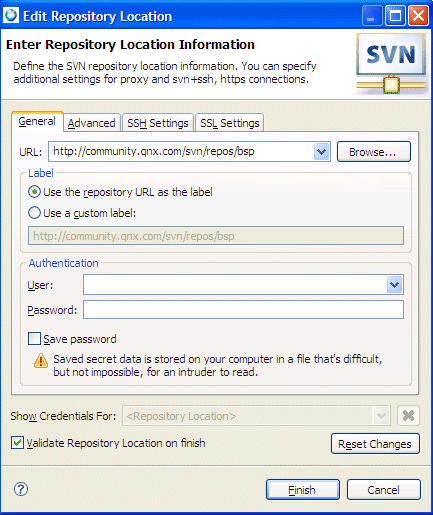Click inside the Password field

pyautogui.click(x=243, y=310)
